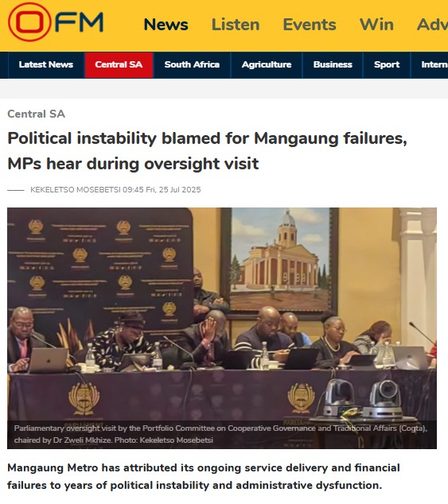Click the article intro paragraph about Mangaung Metro
Screen dimensions: 448x504
(x=204, y=476)
